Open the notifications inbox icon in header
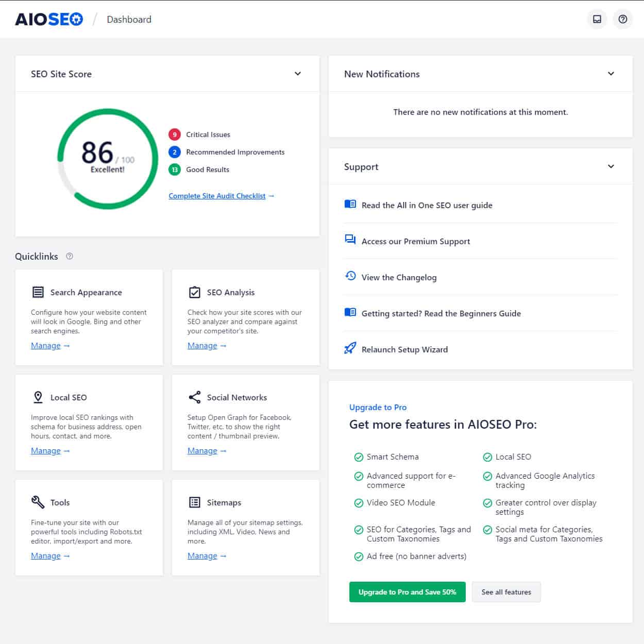Image resolution: width=644 pixels, height=644 pixels. coord(597,19)
